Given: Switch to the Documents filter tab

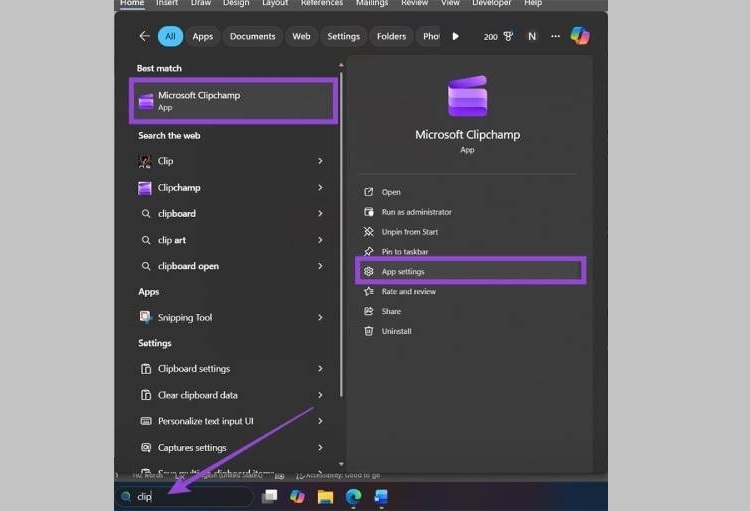Looking at the screenshot, I should coord(253,36).
